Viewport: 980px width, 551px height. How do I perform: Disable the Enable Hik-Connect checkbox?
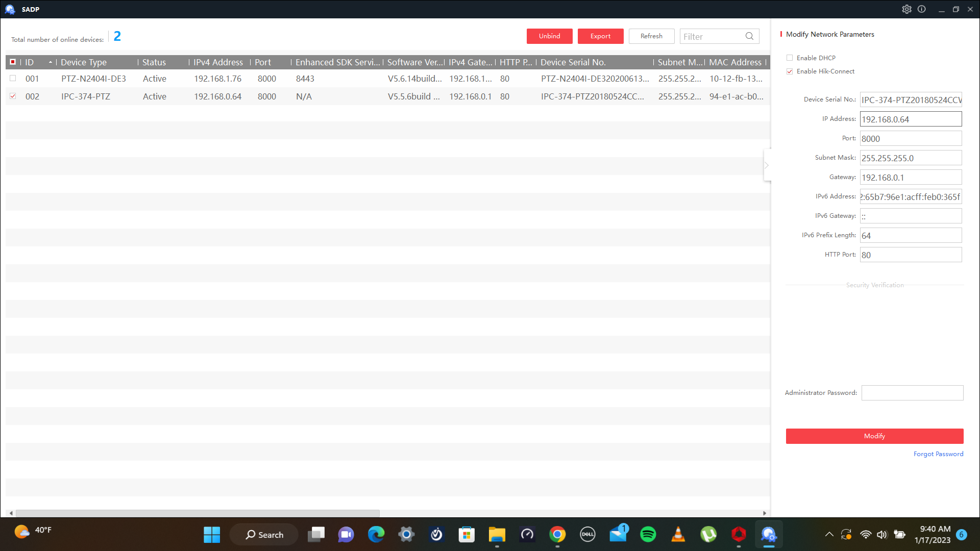(790, 71)
